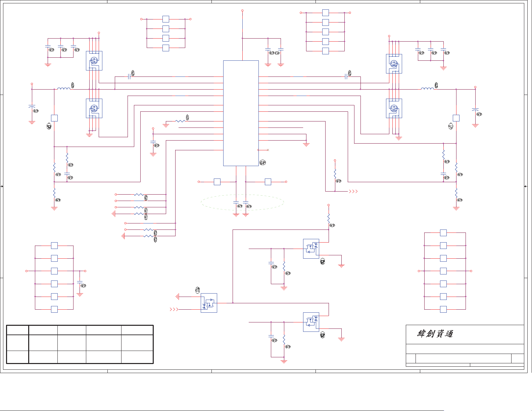Select the lower-right power MOSFET symbol

click(394, 108)
